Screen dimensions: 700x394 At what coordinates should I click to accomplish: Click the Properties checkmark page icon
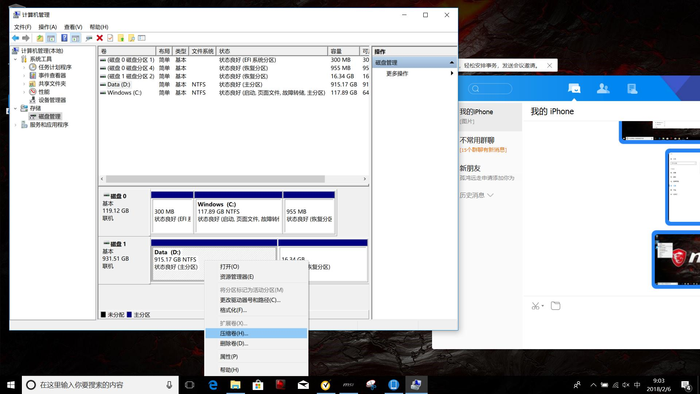click(x=110, y=38)
